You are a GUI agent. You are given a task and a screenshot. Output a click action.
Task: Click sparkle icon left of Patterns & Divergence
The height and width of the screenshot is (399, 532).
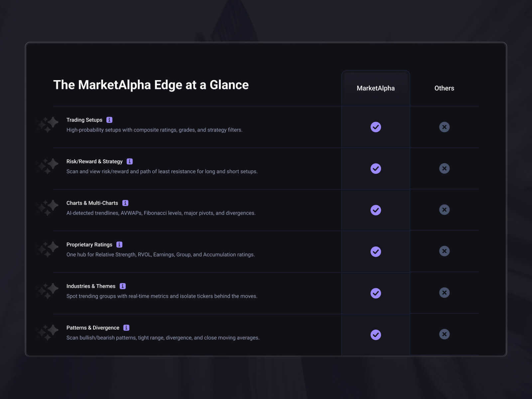[x=48, y=332]
